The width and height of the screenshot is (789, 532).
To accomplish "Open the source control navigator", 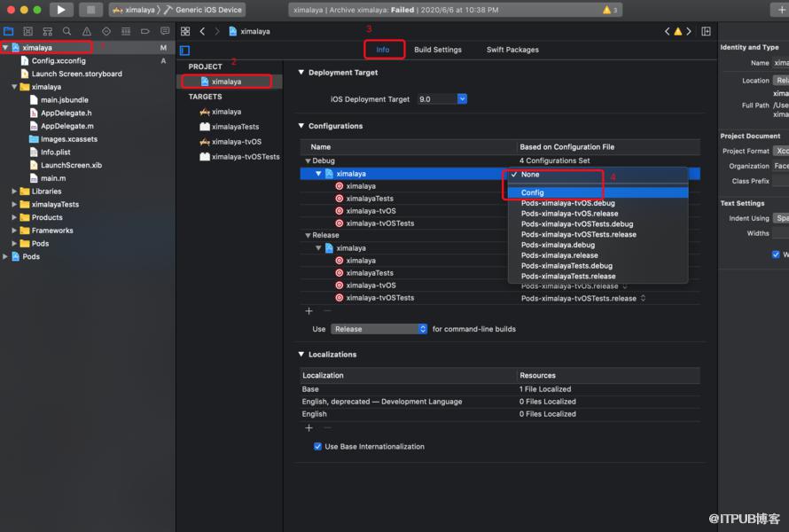I will coord(28,31).
